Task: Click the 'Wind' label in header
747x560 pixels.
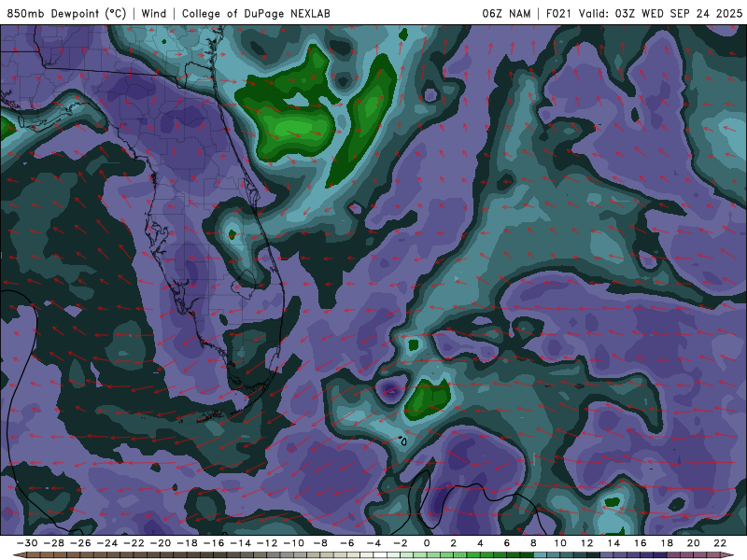Action: [154, 13]
